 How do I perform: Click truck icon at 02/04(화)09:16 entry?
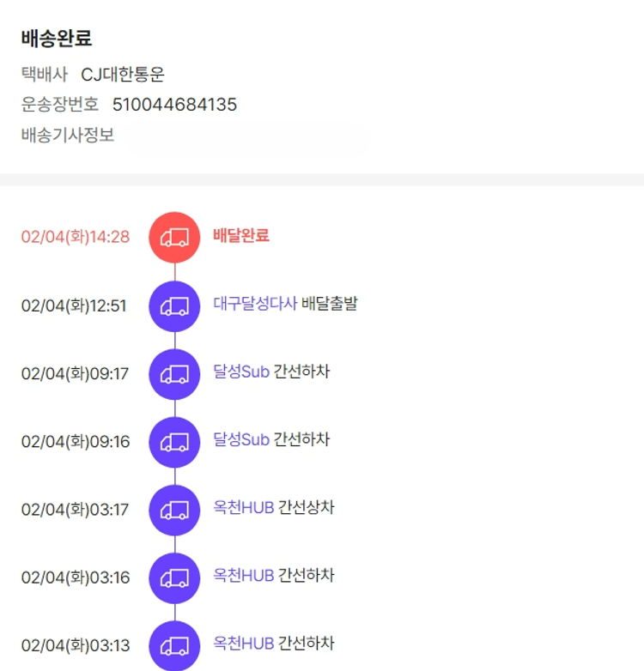click(x=174, y=442)
